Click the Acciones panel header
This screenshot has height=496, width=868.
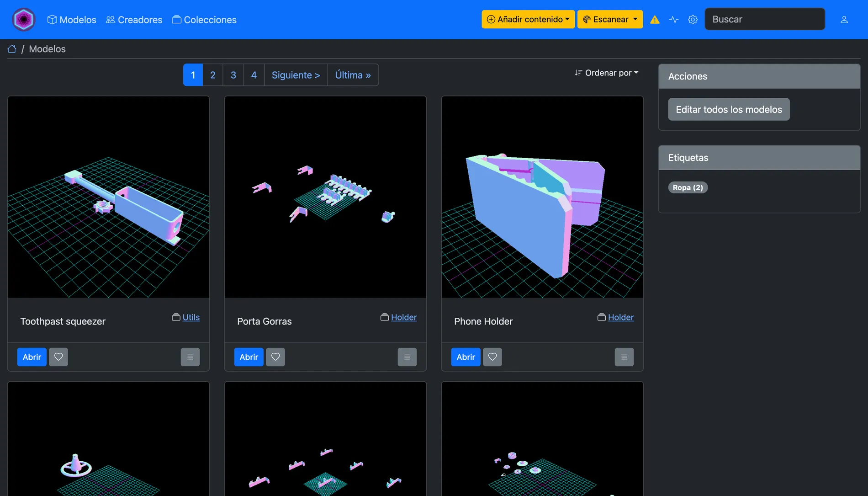pyautogui.click(x=759, y=76)
